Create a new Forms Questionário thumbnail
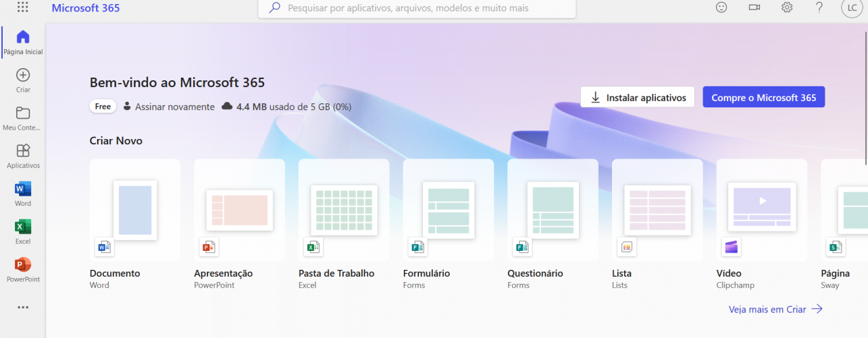Screen dimensions: 868x338 (x=553, y=210)
